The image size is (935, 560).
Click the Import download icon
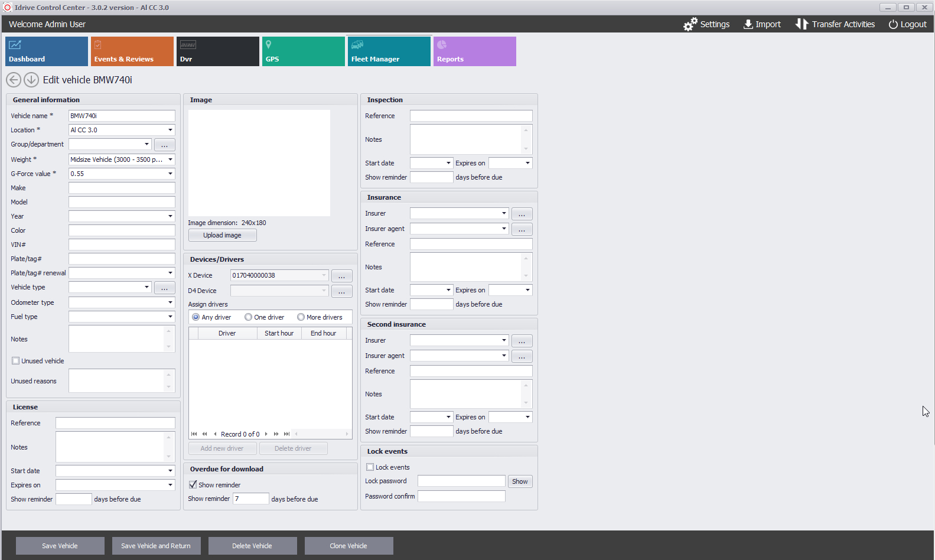pos(748,24)
